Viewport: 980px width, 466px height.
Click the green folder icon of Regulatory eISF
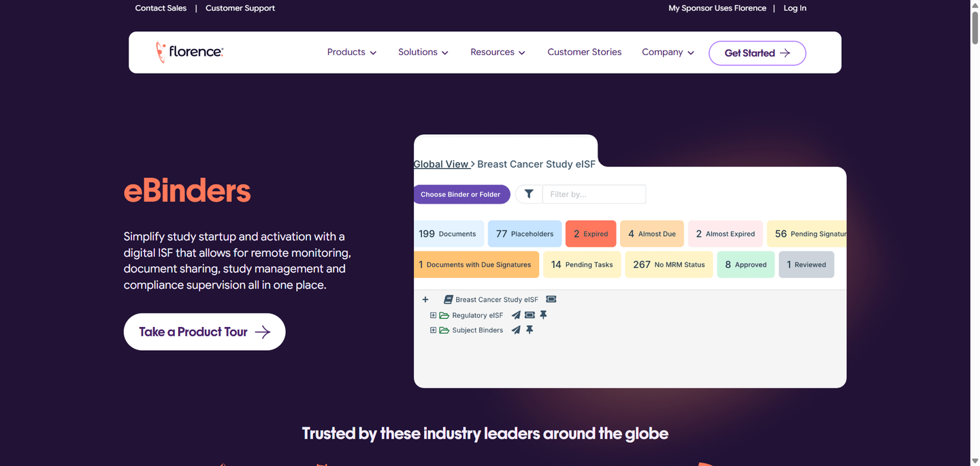point(444,315)
